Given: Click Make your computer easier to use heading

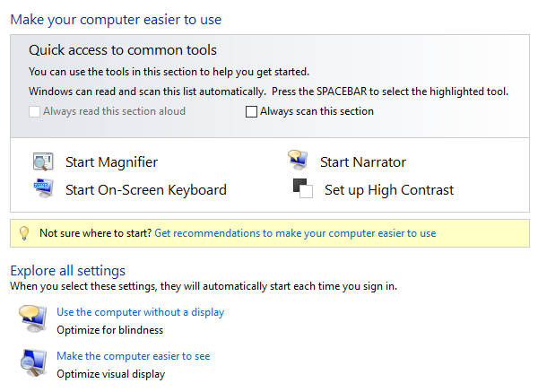Looking at the screenshot, I should [116, 20].
